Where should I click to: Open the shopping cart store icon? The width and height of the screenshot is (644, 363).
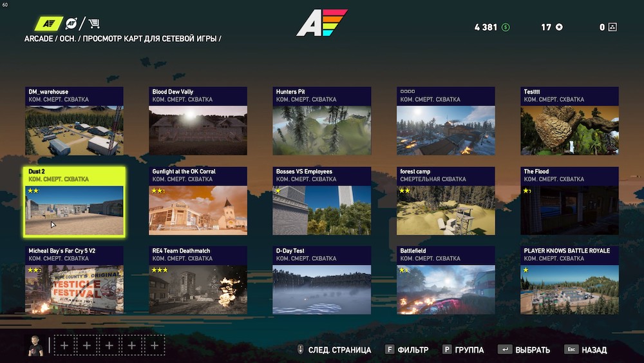pyautogui.click(x=94, y=23)
